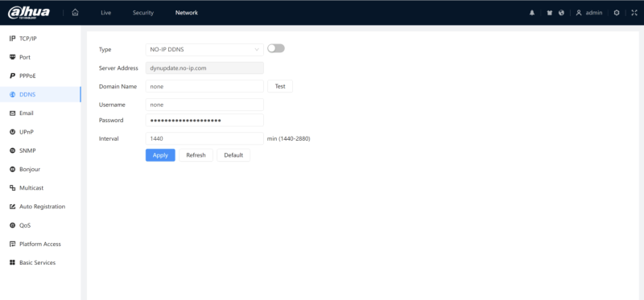Click the PPPoE sidebar icon

[x=12, y=76]
